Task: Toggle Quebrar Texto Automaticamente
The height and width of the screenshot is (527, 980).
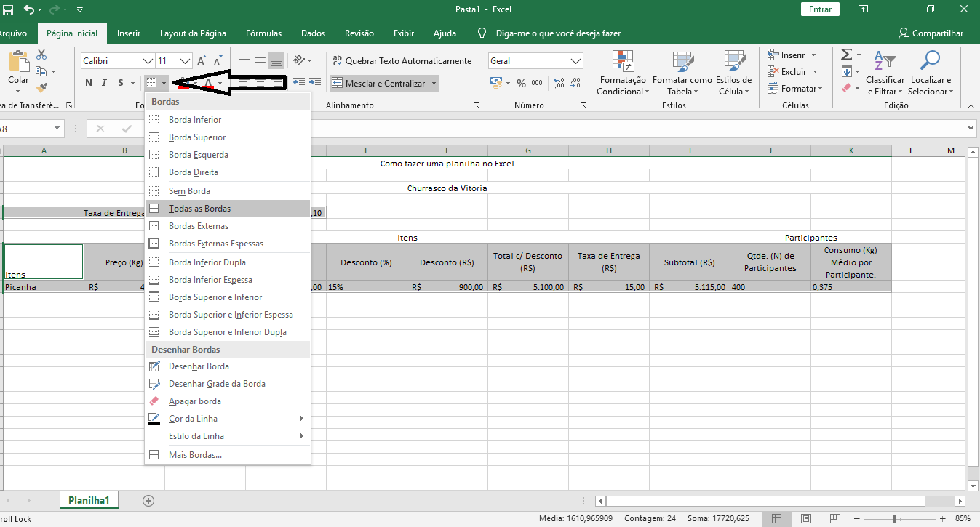Action: point(402,61)
